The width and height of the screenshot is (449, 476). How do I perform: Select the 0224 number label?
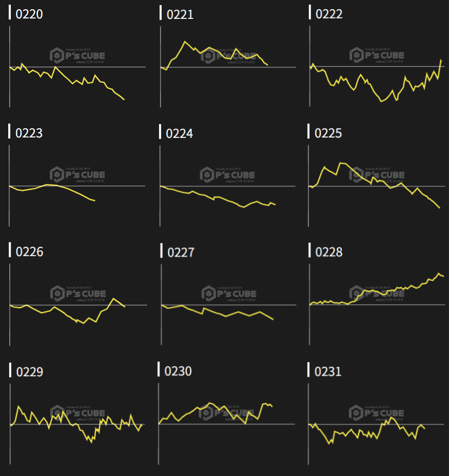(180, 133)
